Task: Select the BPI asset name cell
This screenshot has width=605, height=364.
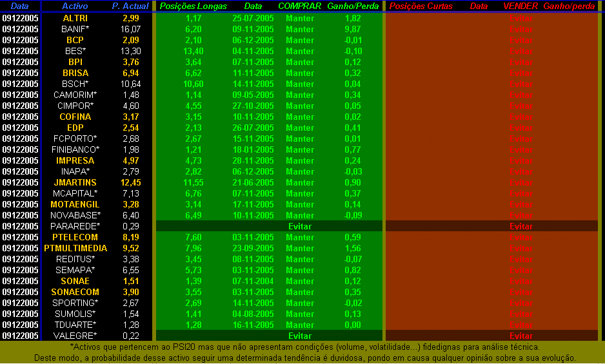Action: click(x=75, y=62)
